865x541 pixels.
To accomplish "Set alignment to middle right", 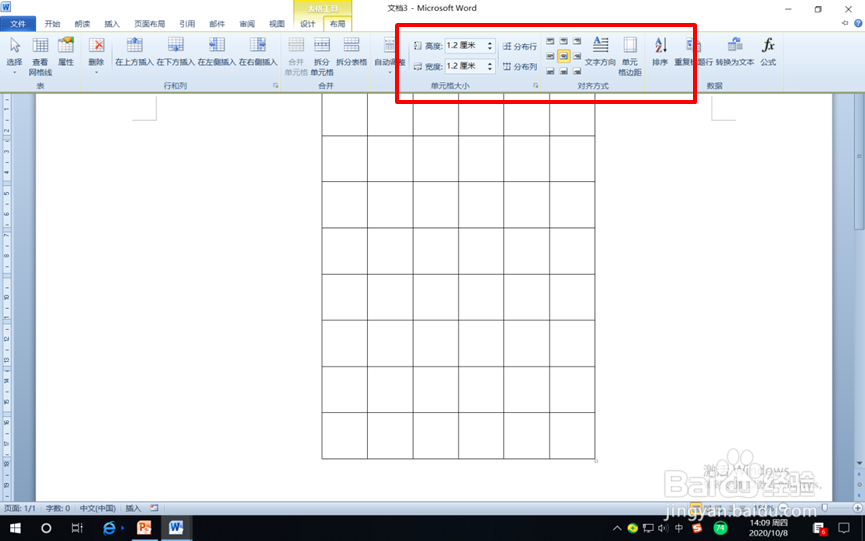I will pyautogui.click(x=576, y=56).
